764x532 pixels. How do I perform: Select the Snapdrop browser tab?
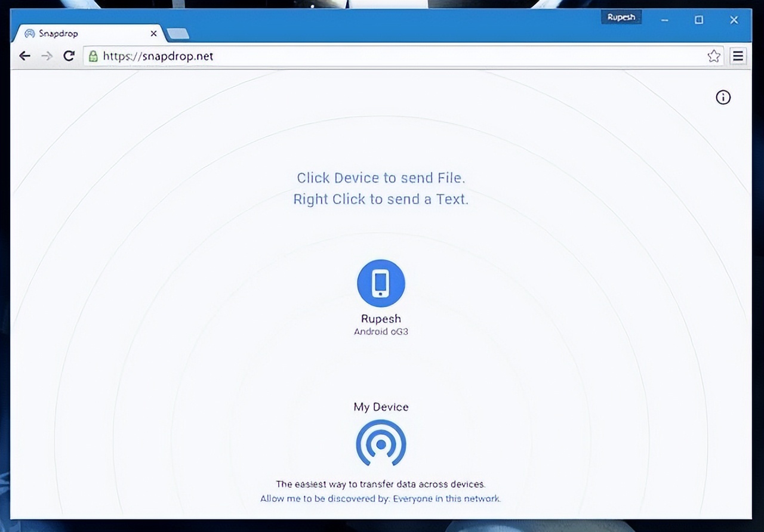click(x=88, y=33)
